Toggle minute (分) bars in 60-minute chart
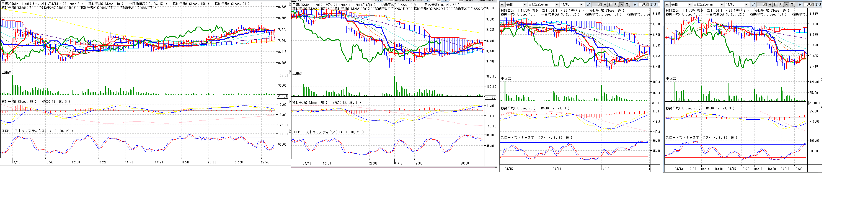This screenshot has height=216, width=868. [x=786, y=5]
